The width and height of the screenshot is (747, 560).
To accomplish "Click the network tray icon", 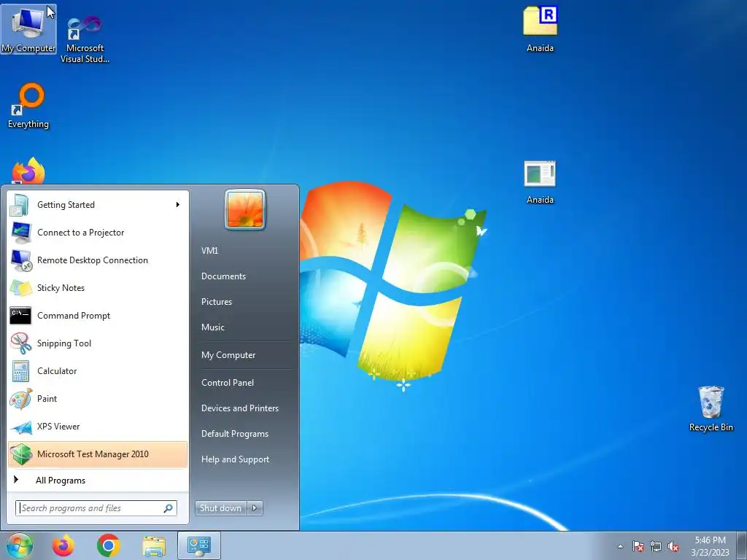I will click(x=656, y=547).
